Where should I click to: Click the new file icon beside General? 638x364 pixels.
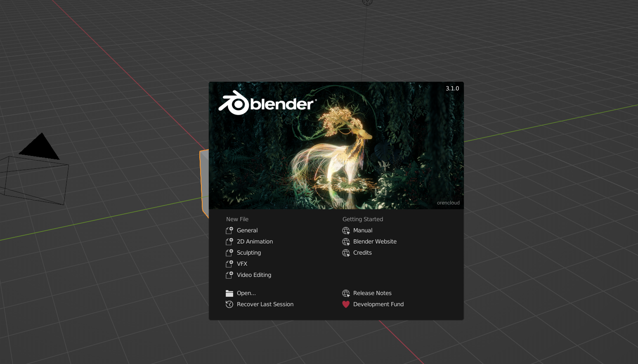[229, 230]
